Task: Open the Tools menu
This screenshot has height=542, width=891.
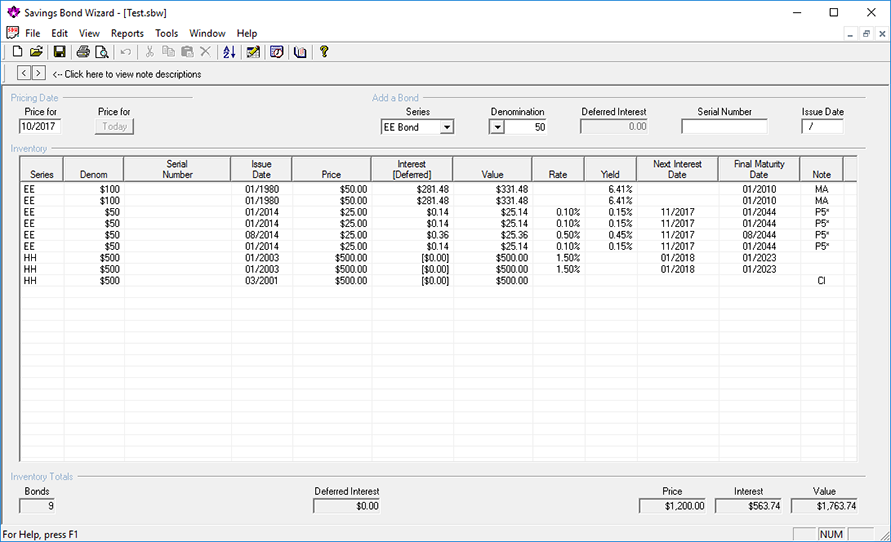Action: tap(166, 33)
